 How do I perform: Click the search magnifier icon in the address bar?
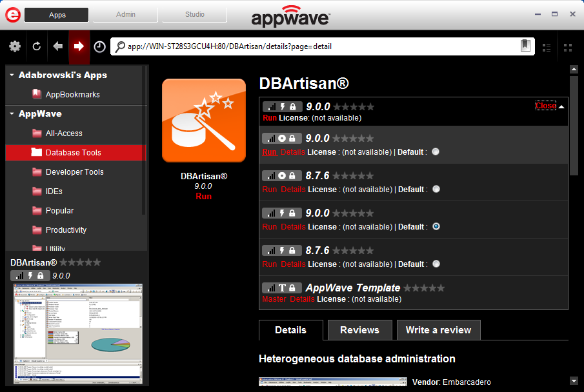coord(120,46)
